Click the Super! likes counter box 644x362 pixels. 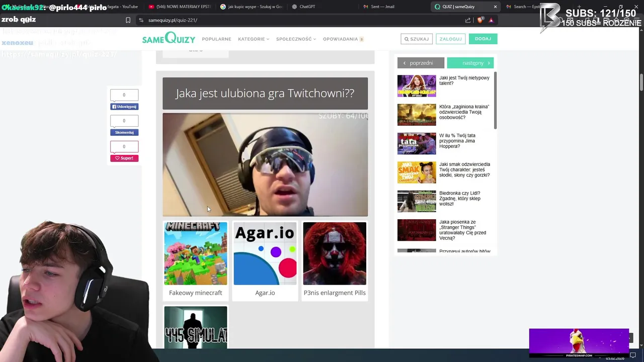tap(124, 147)
